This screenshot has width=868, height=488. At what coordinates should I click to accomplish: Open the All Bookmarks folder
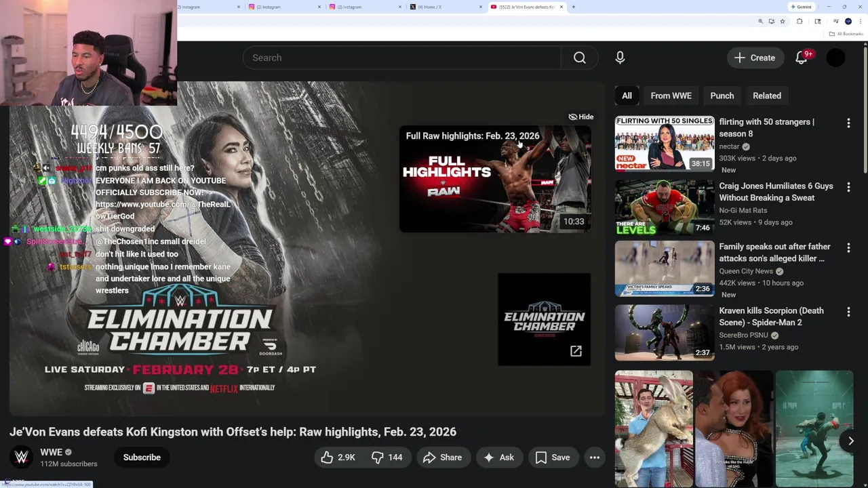coord(846,34)
